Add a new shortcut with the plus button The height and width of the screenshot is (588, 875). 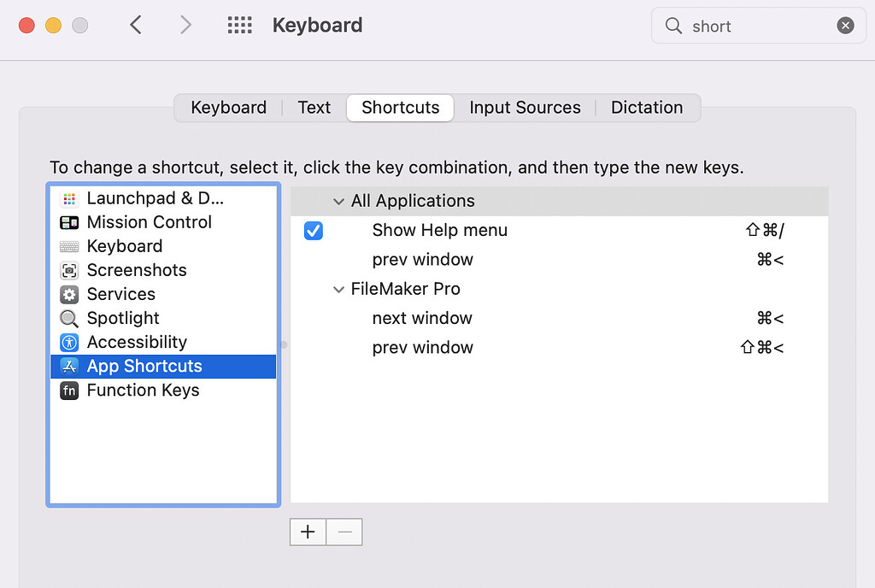[x=308, y=532]
